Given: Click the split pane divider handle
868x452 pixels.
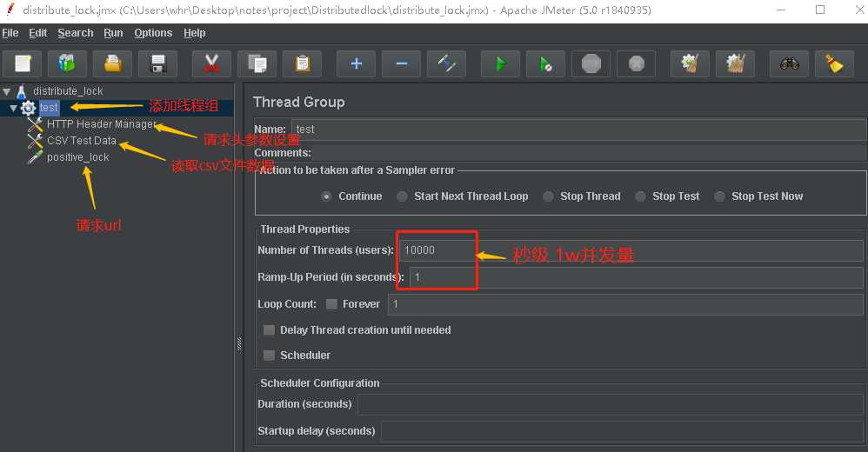Looking at the screenshot, I should [239, 343].
